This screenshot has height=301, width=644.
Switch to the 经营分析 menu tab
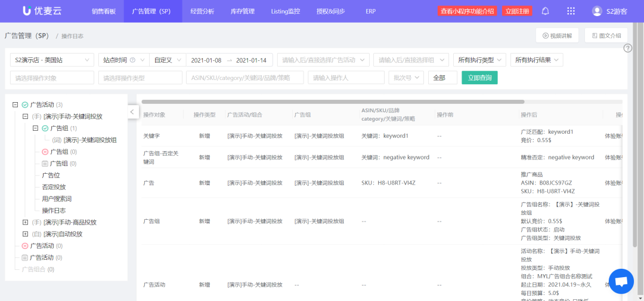pyautogui.click(x=202, y=11)
